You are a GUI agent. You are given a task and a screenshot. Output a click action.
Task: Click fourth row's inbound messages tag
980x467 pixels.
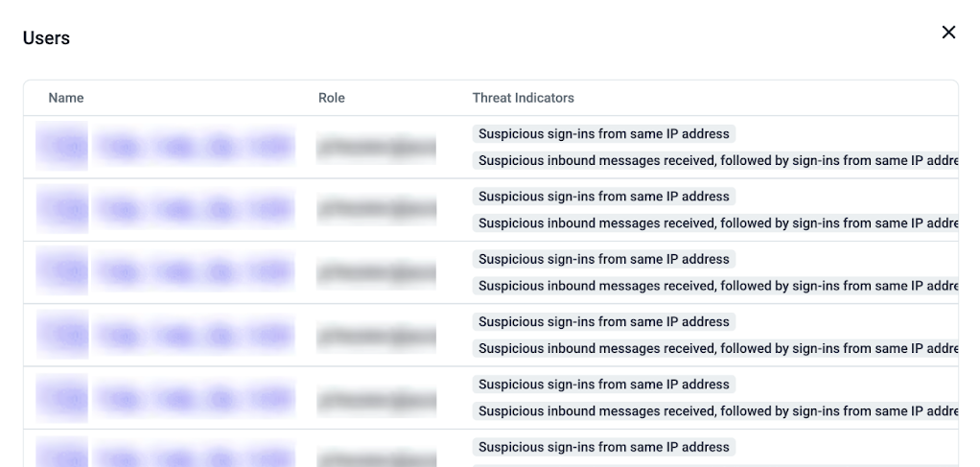(x=715, y=348)
